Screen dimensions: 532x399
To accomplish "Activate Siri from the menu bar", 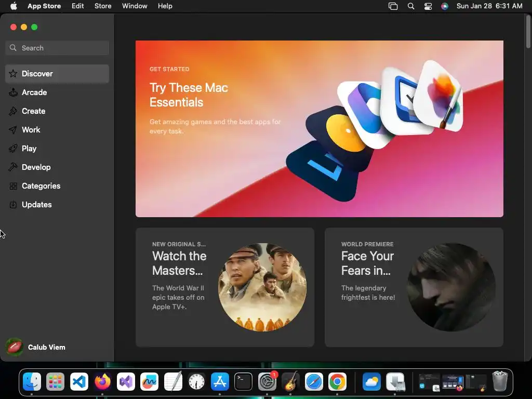I will pyautogui.click(x=445, y=6).
